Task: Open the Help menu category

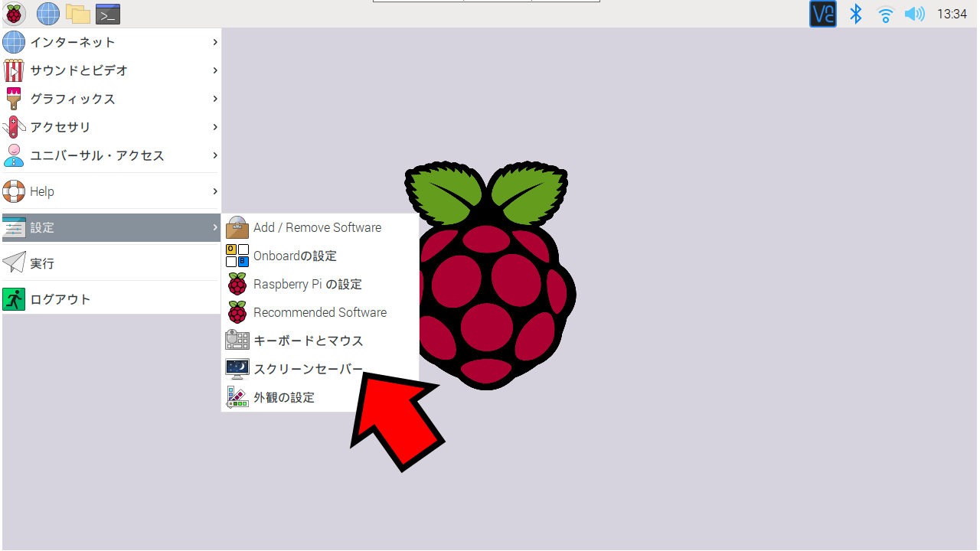Action: pyautogui.click(x=111, y=191)
